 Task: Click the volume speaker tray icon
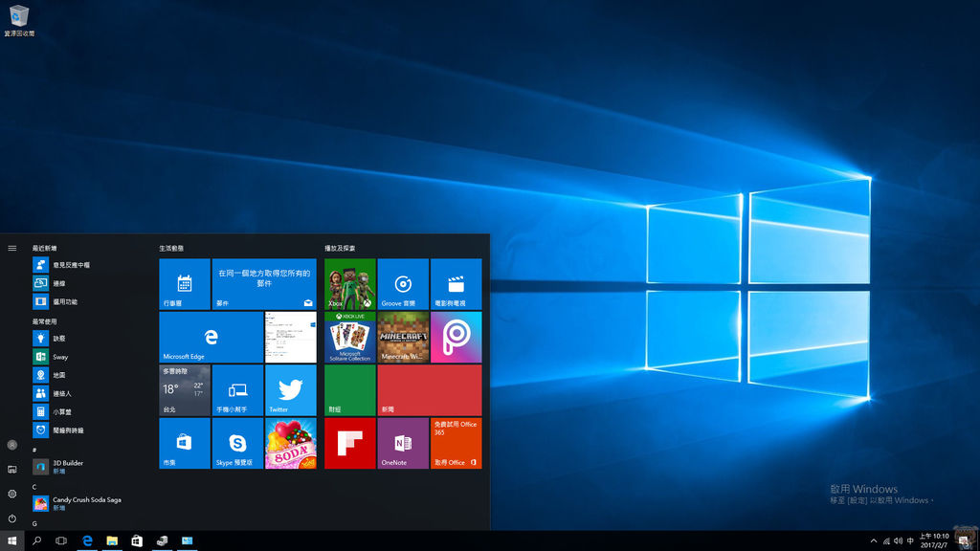[x=898, y=541]
